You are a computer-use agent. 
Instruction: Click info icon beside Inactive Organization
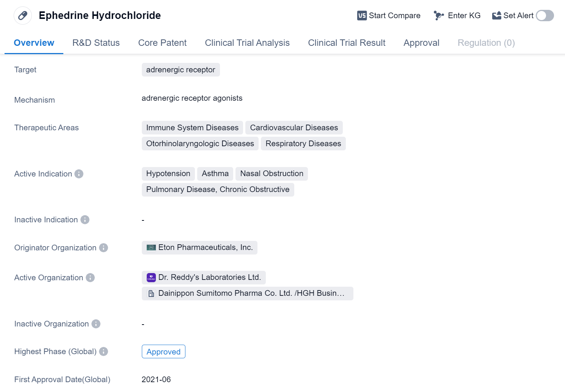point(96,324)
